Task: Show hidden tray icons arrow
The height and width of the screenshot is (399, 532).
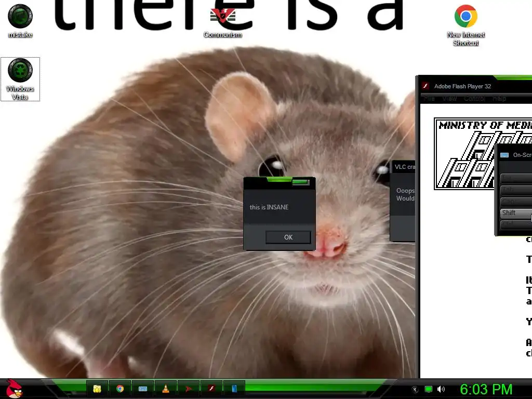Action: [415, 390]
